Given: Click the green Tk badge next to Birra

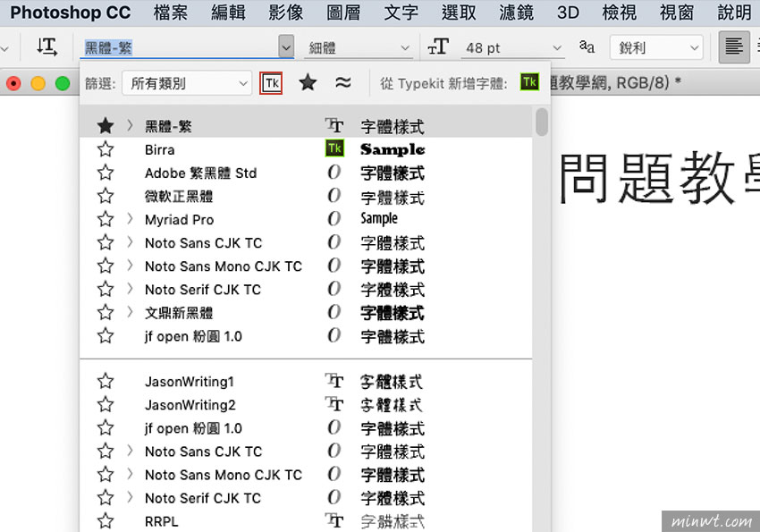Looking at the screenshot, I should click(x=334, y=149).
